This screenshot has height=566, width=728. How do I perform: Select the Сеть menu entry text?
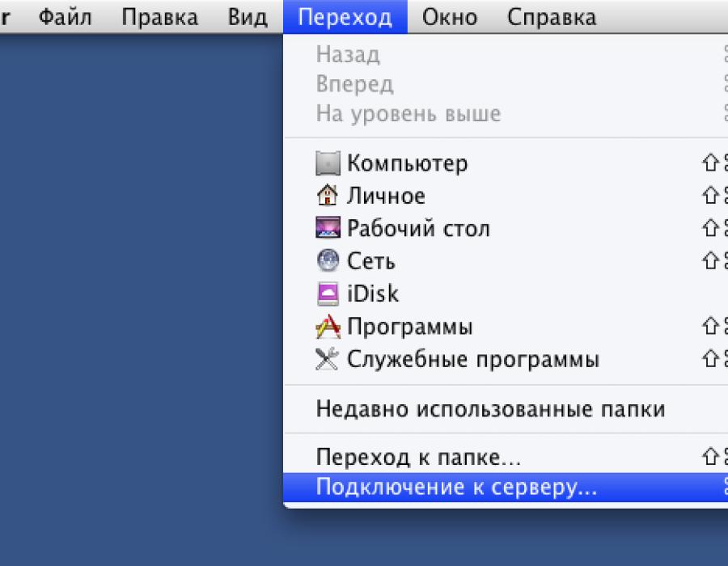371,260
